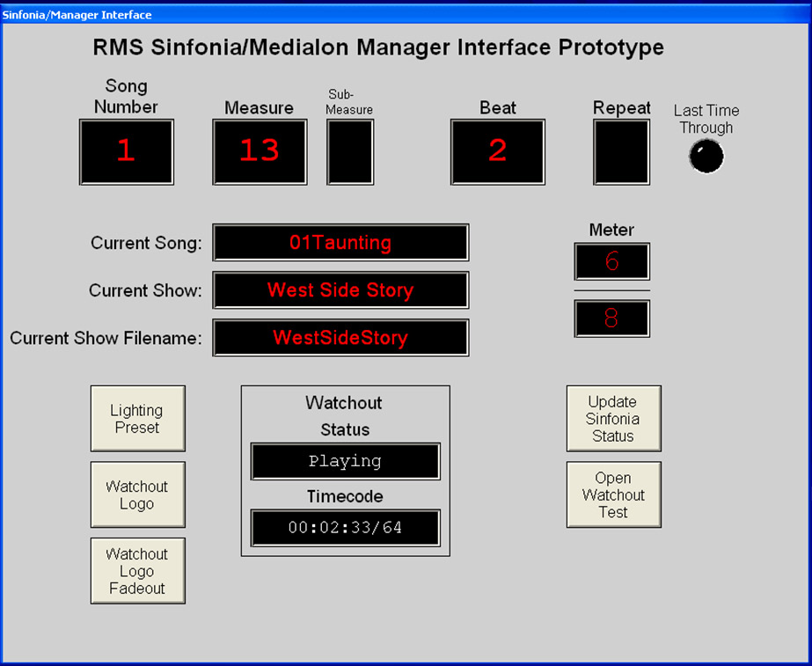This screenshot has height=666, width=812.
Task: Click the Watchout Timecode display
Action: click(x=345, y=528)
